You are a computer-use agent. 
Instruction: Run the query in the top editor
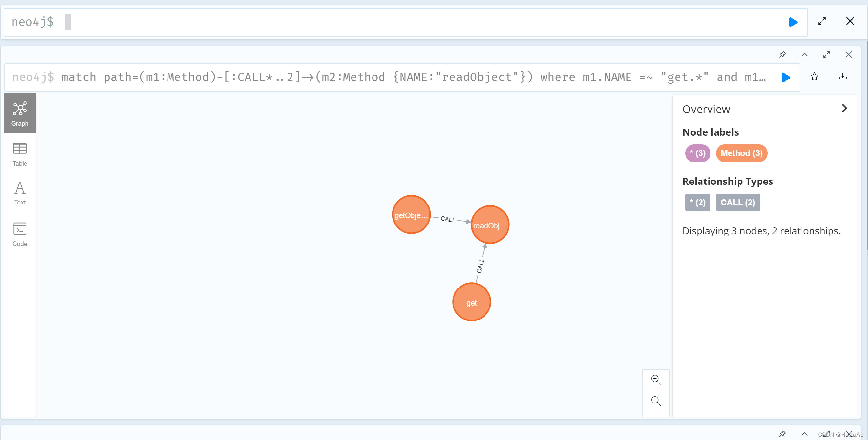pos(793,22)
